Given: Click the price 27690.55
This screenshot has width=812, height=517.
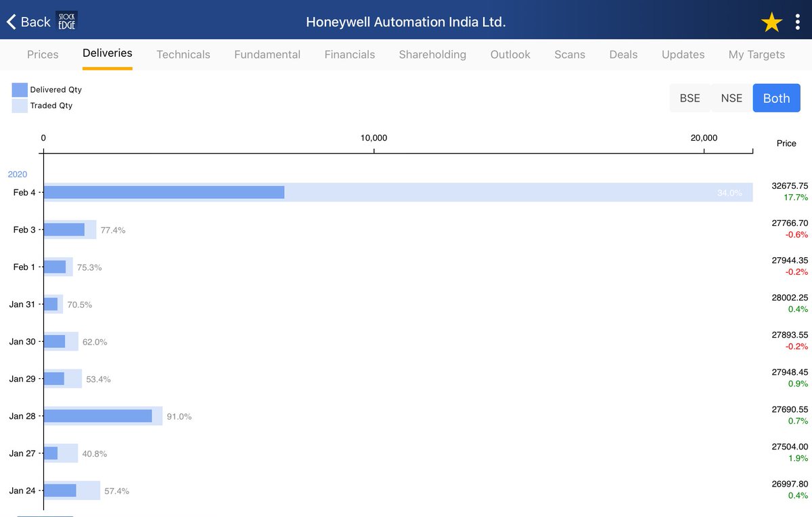Looking at the screenshot, I should point(790,409).
